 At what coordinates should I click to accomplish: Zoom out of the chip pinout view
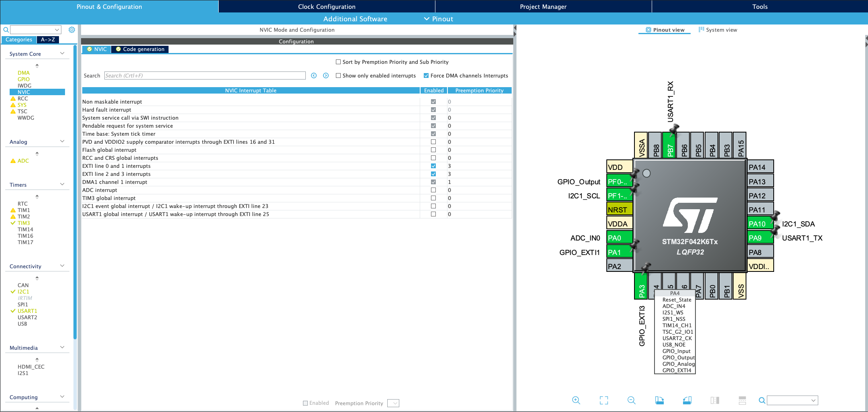pyautogui.click(x=631, y=400)
